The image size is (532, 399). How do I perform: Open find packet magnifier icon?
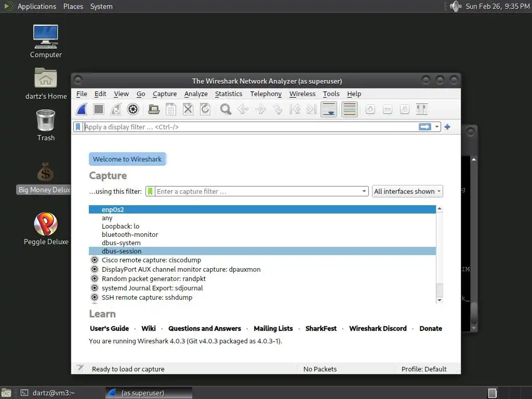225,109
